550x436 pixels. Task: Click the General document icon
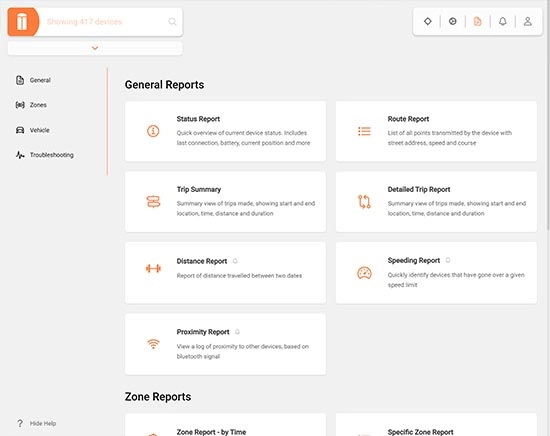[20, 80]
